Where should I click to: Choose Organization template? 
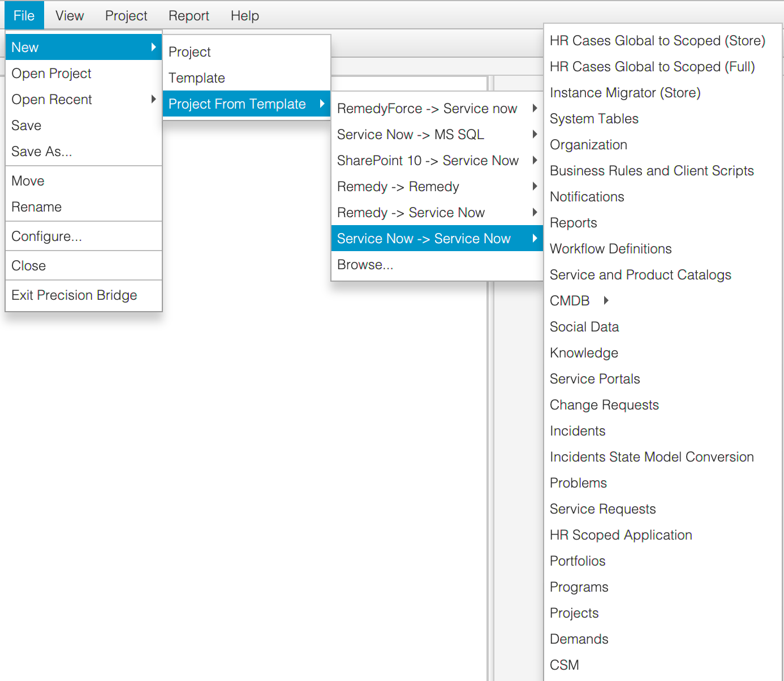click(663, 144)
